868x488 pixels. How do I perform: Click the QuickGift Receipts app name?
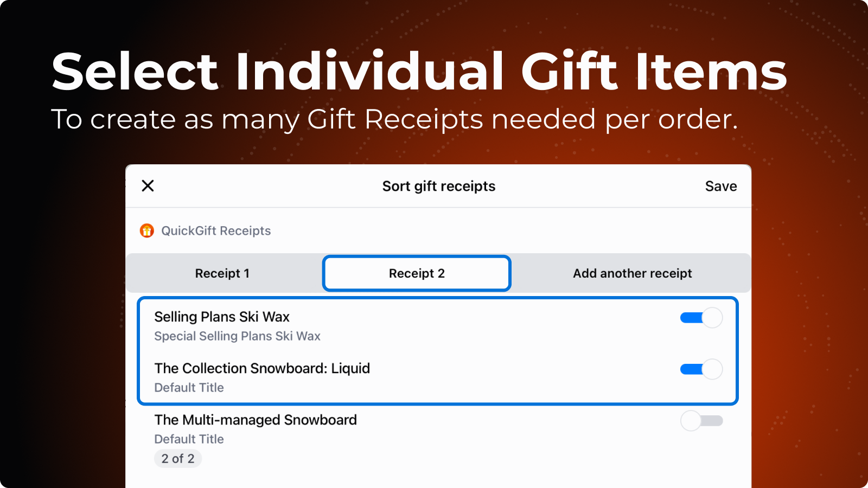point(216,230)
